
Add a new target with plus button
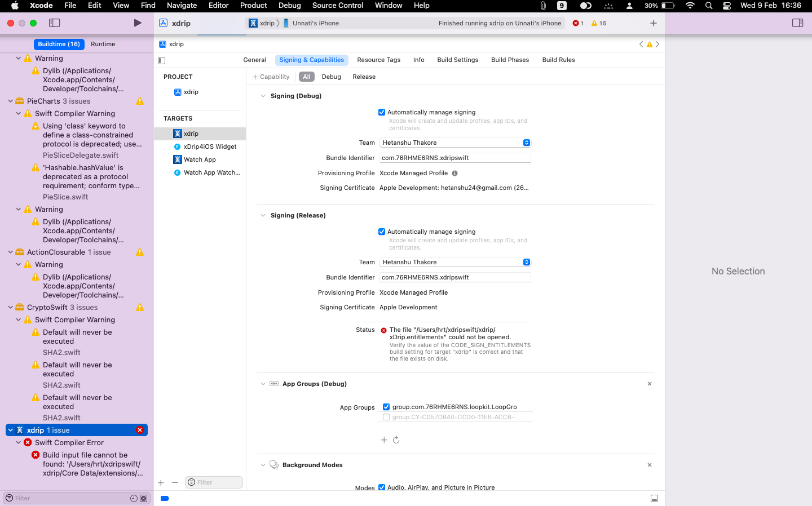(161, 482)
